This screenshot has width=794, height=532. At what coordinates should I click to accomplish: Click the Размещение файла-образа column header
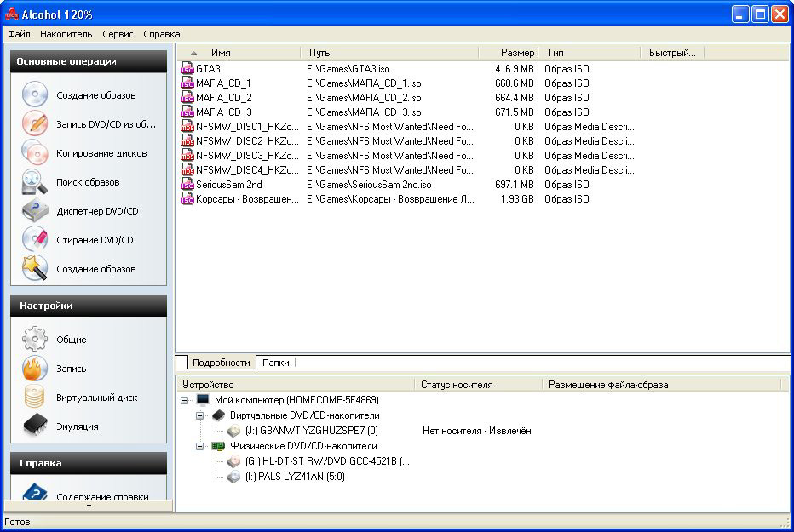pyautogui.click(x=662, y=385)
